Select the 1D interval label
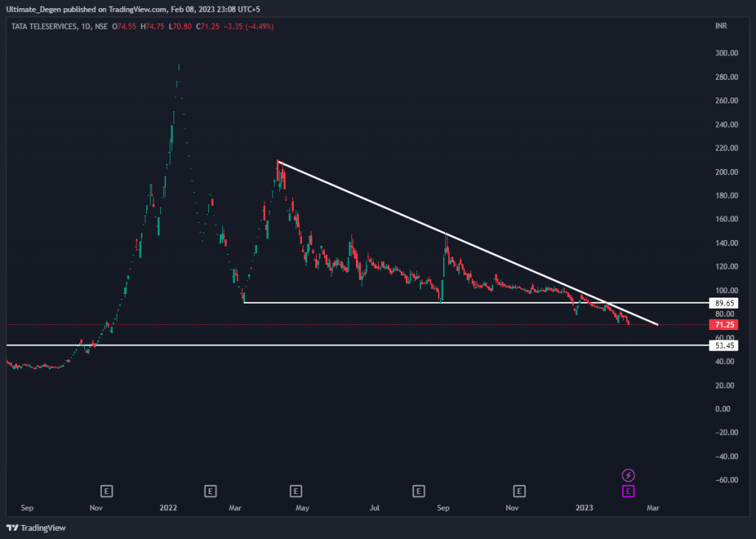This screenshot has height=539, width=756. [x=86, y=27]
